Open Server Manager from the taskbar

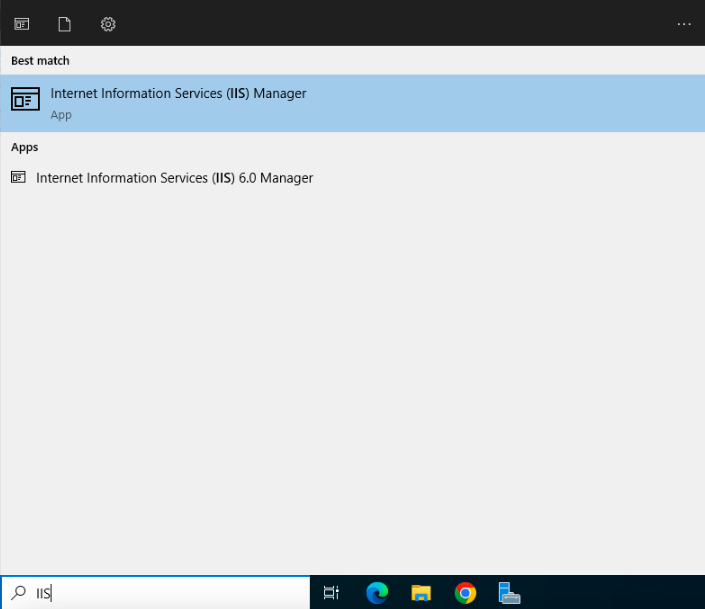point(509,592)
